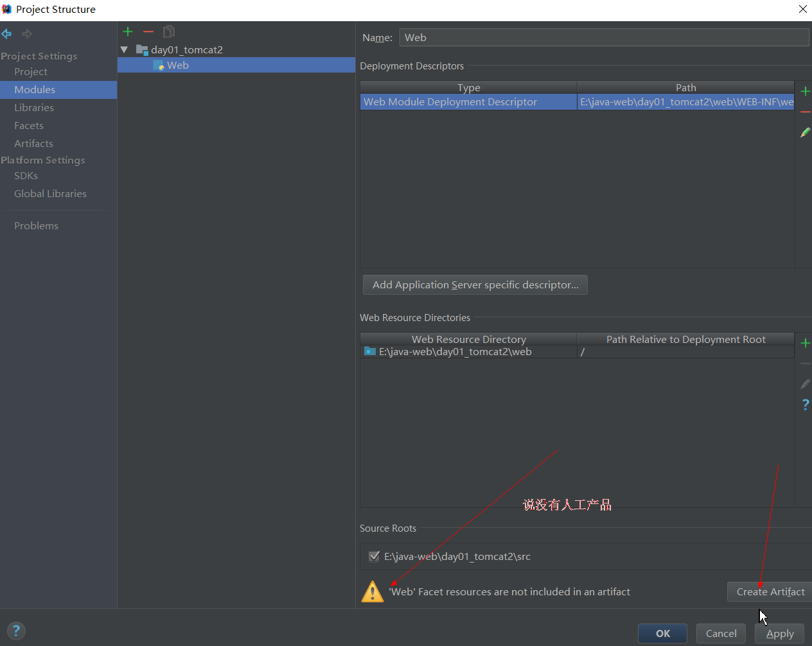The width and height of the screenshot is (812, 646).
Task: Edit deployment descriptor with pencil icon
Action: 805,132
